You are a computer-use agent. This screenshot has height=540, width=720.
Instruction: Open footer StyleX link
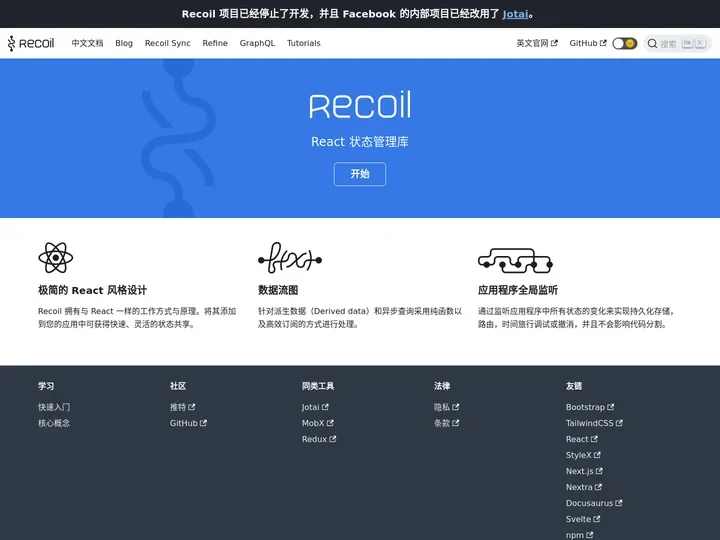[x=583, y=455]
